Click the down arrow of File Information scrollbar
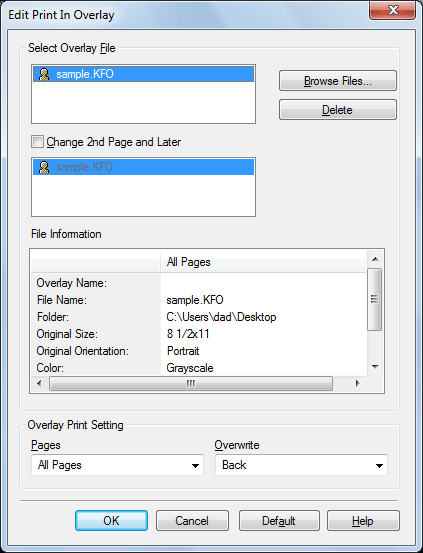Image resolution: width=423 pixels, height=553 pixels. [375, 367]
